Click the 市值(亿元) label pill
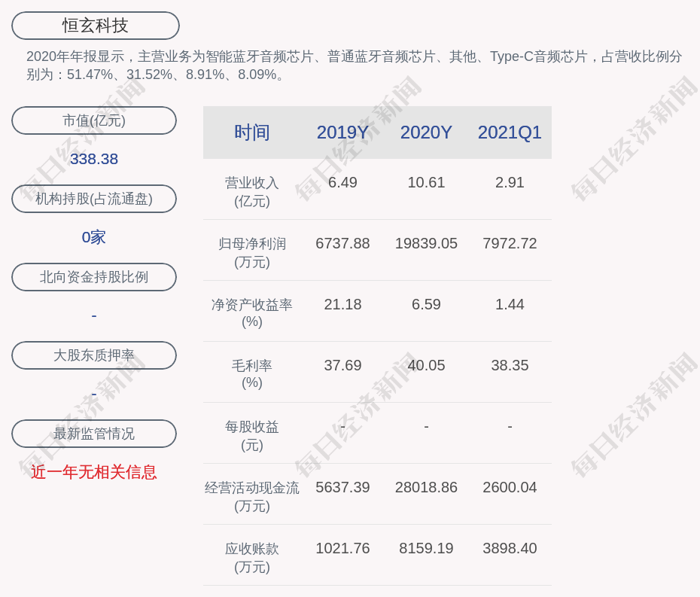The width and height of the screenshot is (700, 597). click(94, 120)
